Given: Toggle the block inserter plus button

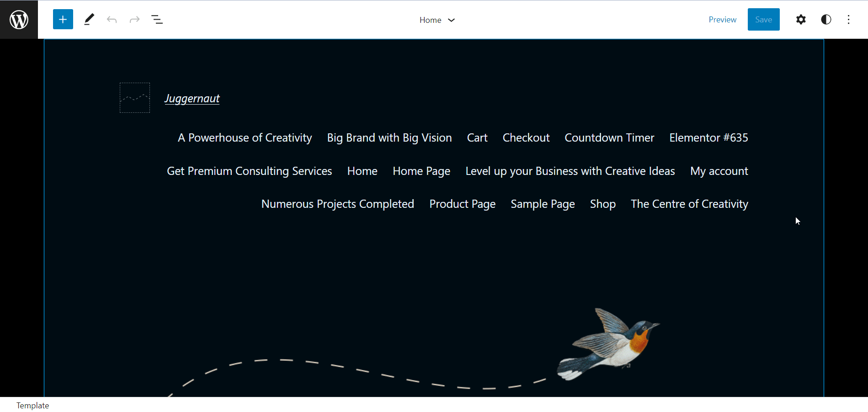Looking at the screenshot, I should pos(63,19).
